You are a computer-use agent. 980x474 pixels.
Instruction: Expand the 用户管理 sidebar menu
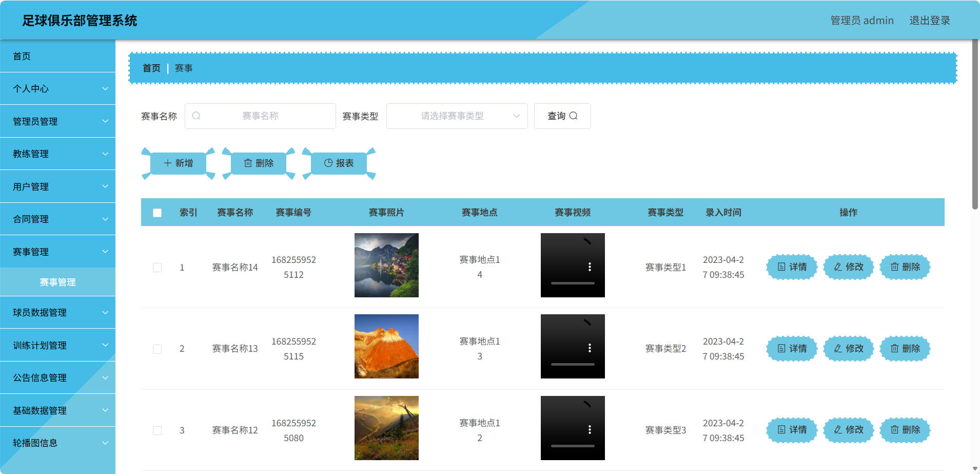(57, 186)
